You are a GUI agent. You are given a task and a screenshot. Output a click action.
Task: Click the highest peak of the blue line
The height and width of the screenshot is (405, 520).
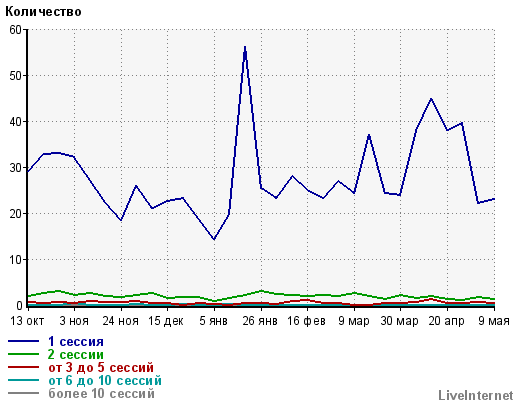245,48
